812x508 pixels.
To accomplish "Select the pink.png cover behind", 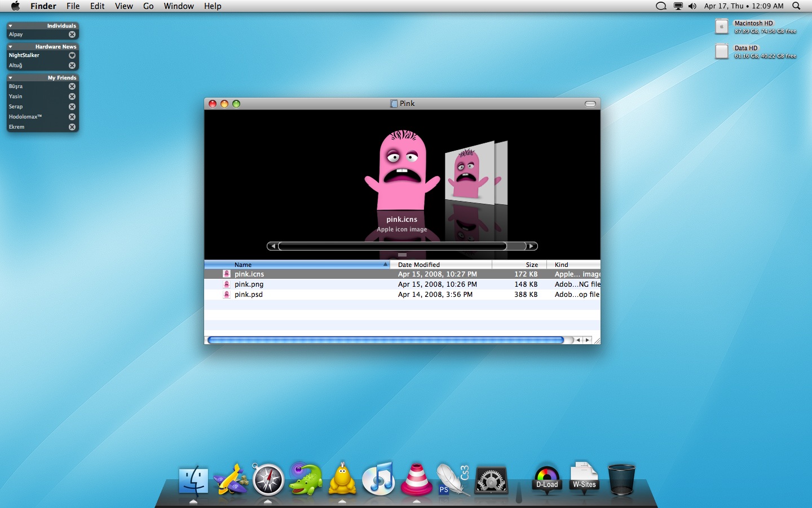I will pyautogui.click(x=469, y=172).
